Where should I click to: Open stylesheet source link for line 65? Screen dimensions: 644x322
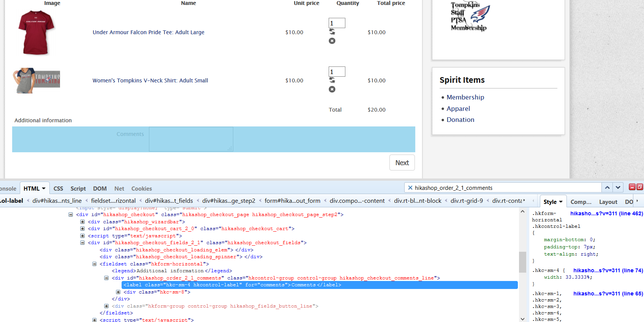tap(608, 294)
